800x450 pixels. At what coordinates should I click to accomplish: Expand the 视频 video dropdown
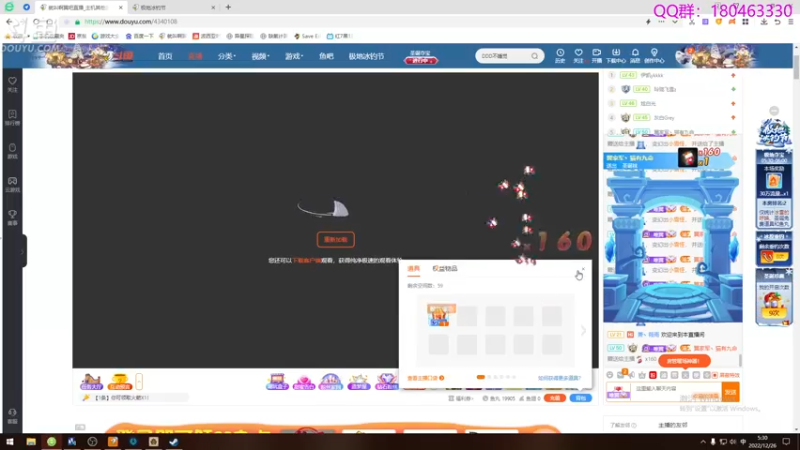(x=260, y=56)
